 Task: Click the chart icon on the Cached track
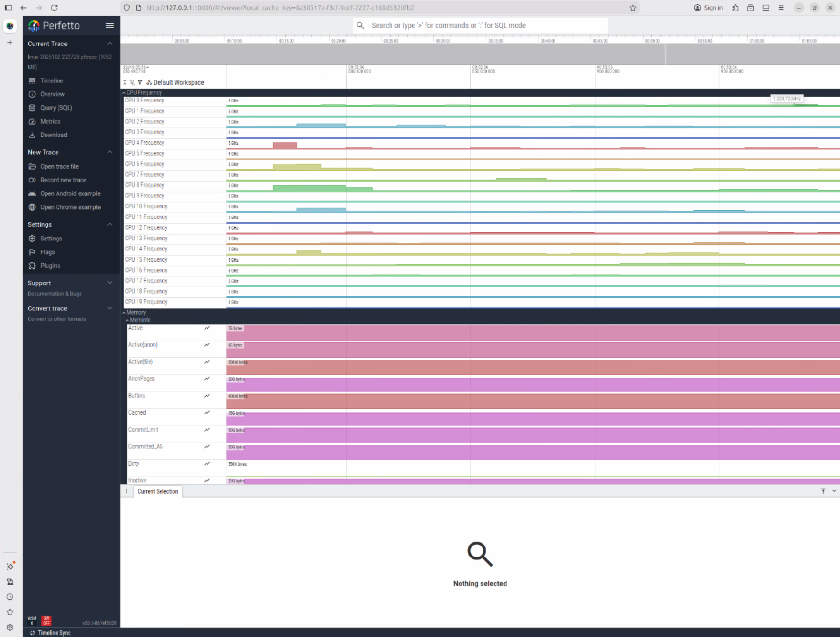pos(207,413)
